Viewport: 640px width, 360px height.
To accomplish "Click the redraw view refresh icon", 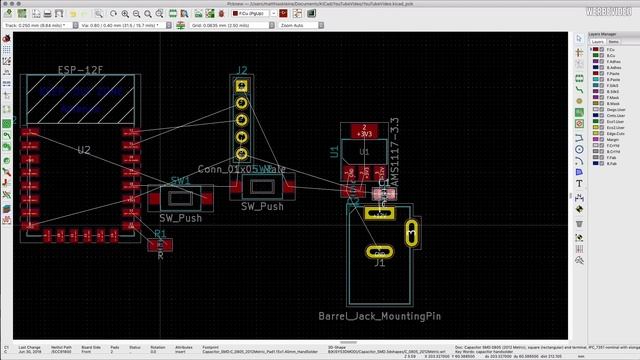I will pyautogui.click(x=113, y=13).
